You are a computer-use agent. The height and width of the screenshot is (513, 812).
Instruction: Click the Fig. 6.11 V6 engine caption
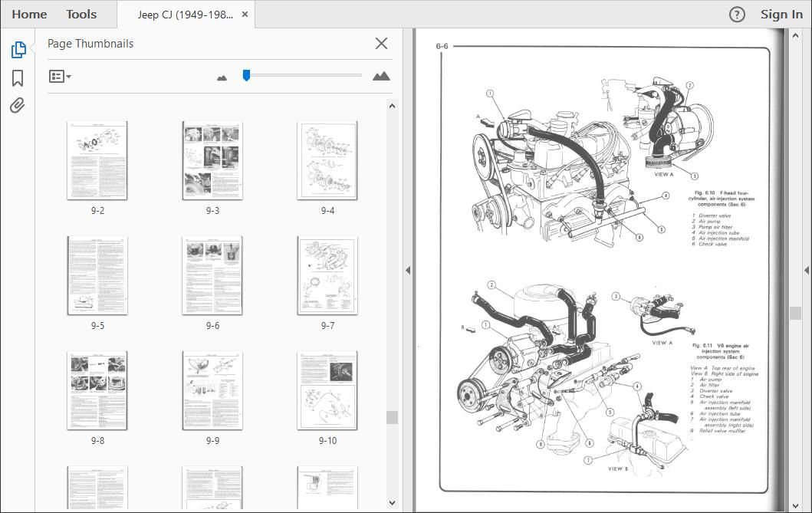[720, 351]
